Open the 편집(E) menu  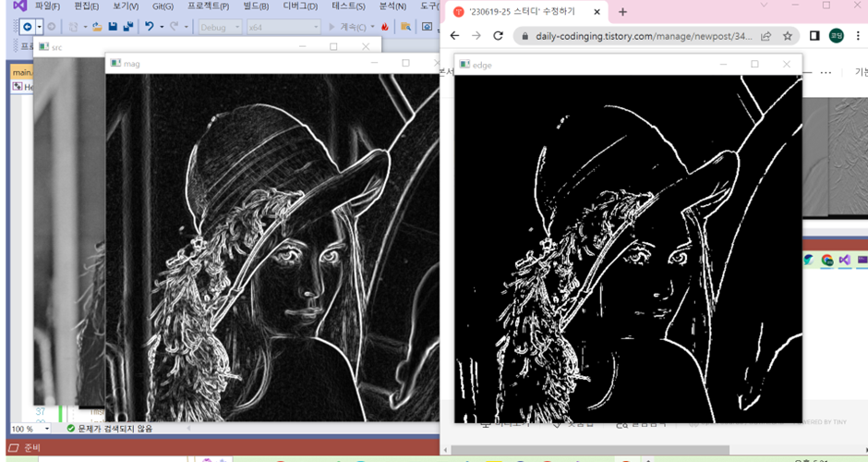(x=87, y=6)
